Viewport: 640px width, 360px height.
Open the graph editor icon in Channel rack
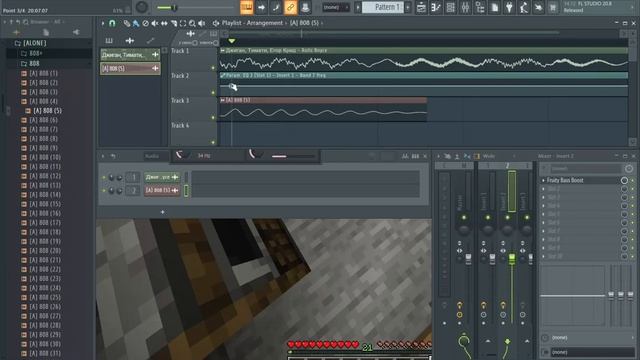[405, 156]
